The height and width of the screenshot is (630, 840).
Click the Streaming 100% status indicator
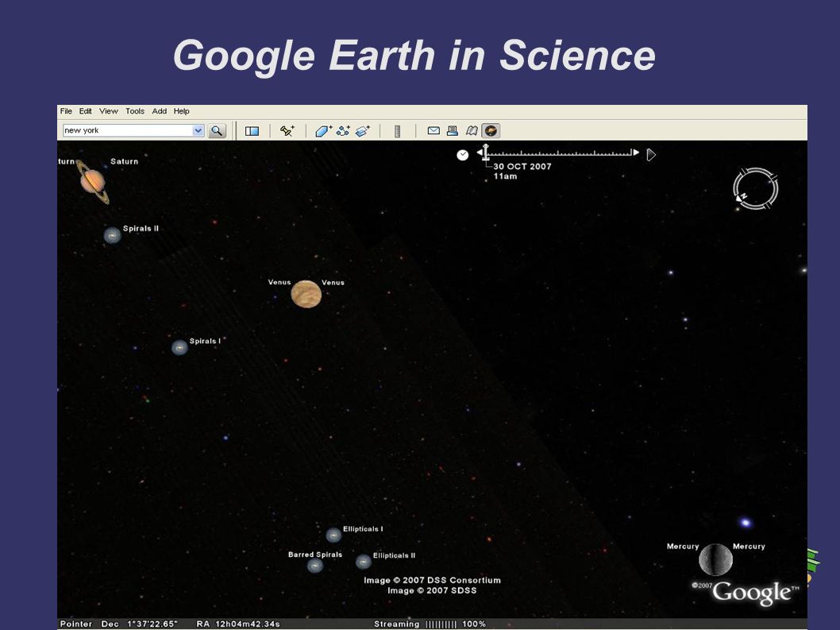coord(430,624)
